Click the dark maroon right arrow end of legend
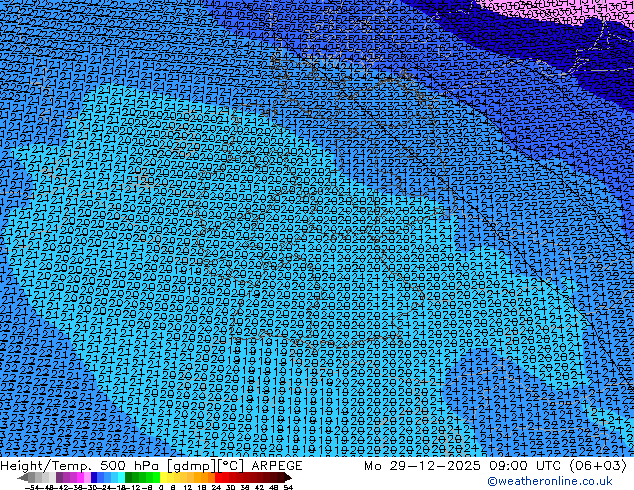Screen dimensions: 634x490 click(x=288, y=477)
